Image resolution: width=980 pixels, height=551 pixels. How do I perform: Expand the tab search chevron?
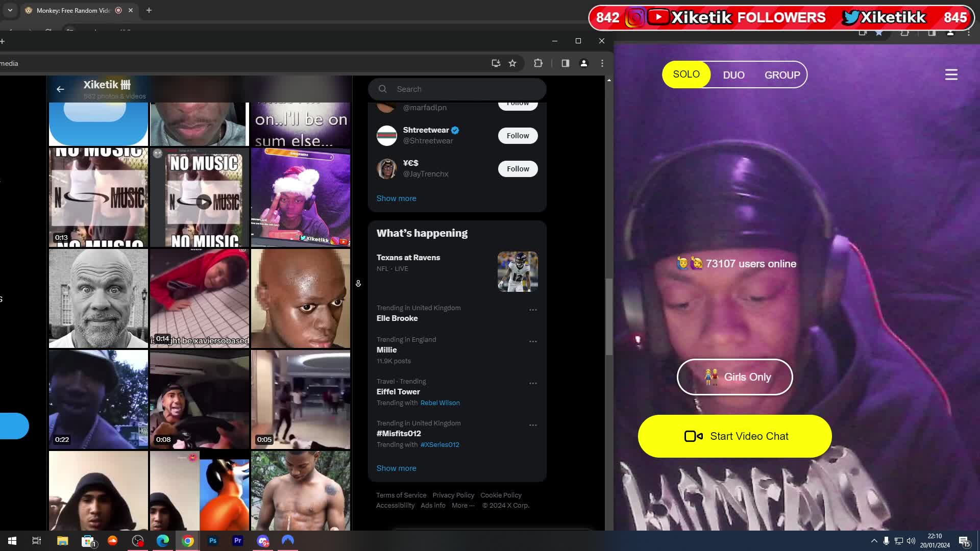click(x=10, y=10)
